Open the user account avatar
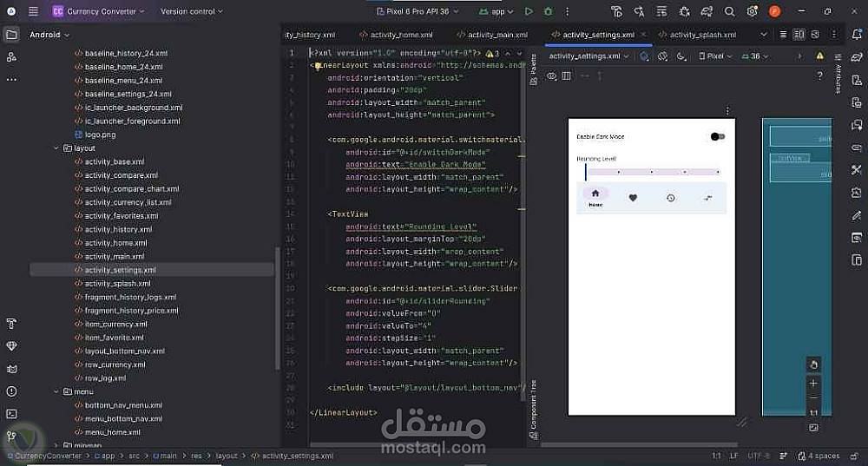The height and width of the screenshot is (466, 868). 774,11
